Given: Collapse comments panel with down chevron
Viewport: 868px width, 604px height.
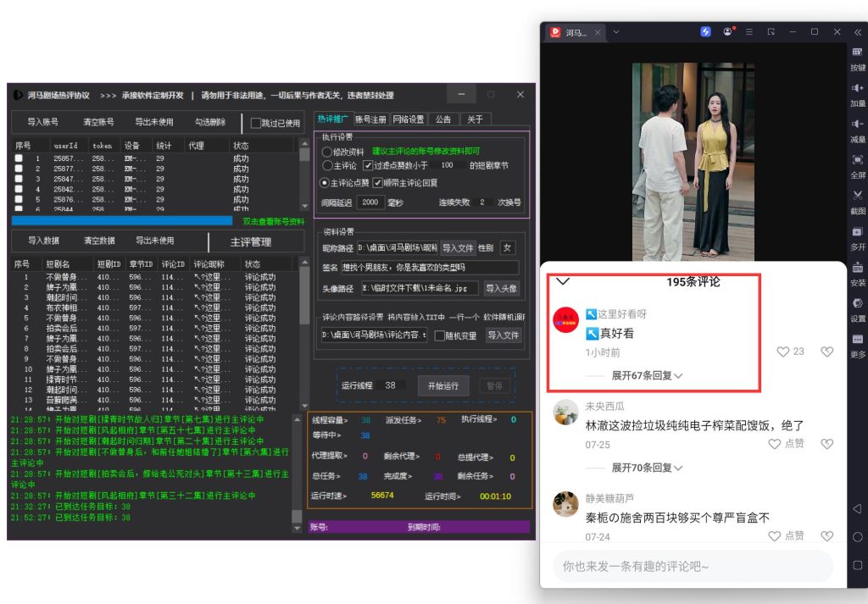Looking at the screenshot, I should [562, 281].
